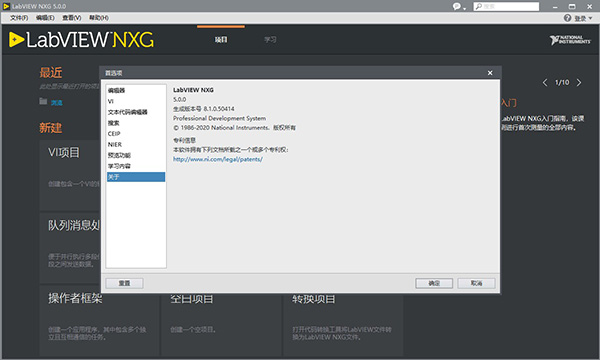Open the 文件(F) menu

19,18
